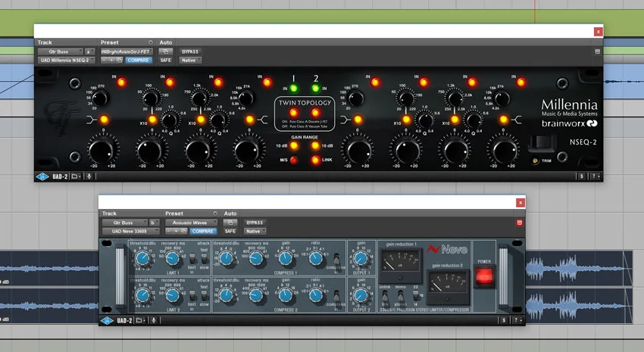Click target icon at right of NSEQ-2 header
644x352 pixels.
click(597, 51)
